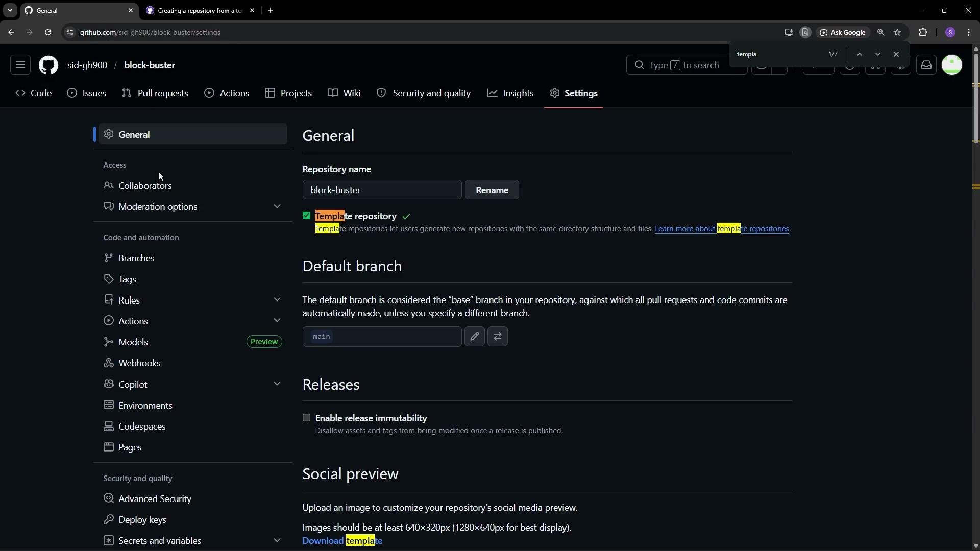Open the Actions repository tab
Viewport: 980px width, 551px height.
coord(227,93)
